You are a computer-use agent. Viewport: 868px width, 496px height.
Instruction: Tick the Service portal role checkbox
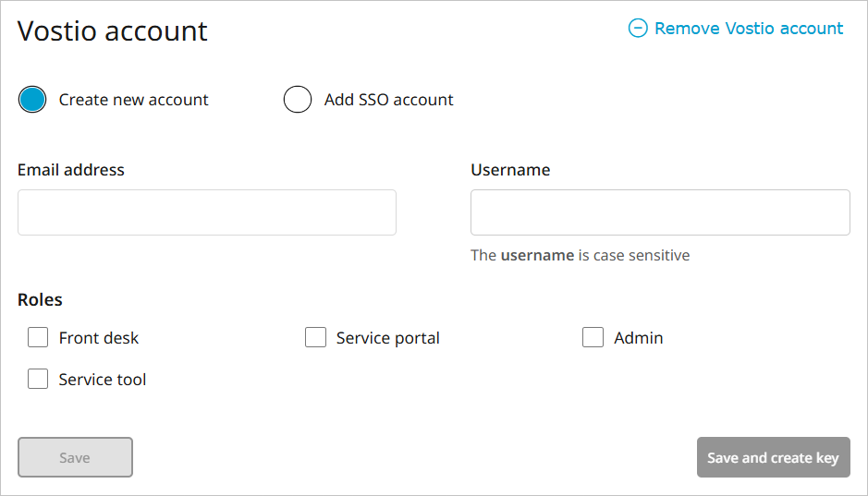click(x=315, y=338)
